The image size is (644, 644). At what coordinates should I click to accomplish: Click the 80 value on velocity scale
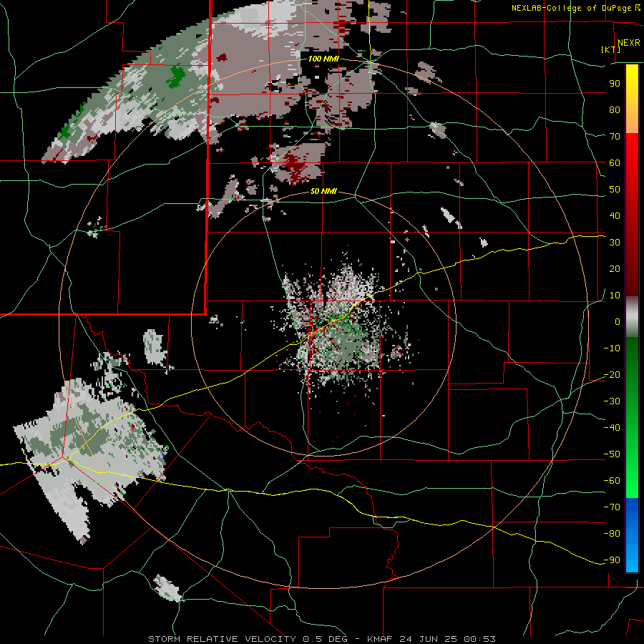pyautogui.click(x=615, y=109)
